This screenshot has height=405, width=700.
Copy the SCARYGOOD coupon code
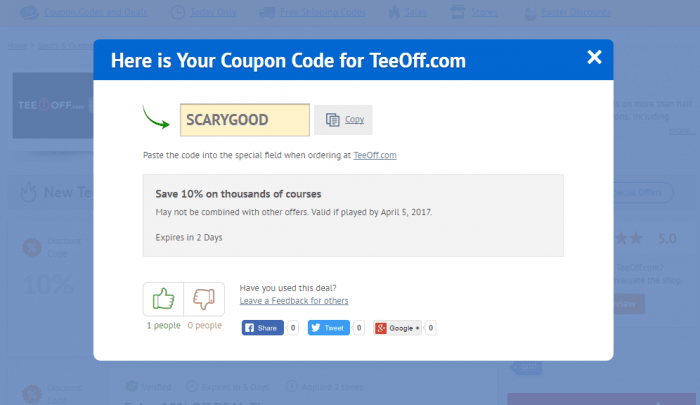(343, 120)
